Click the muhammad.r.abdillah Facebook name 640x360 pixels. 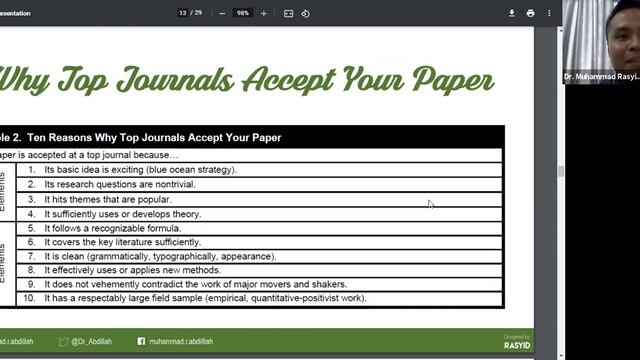[x=181, y=341]
